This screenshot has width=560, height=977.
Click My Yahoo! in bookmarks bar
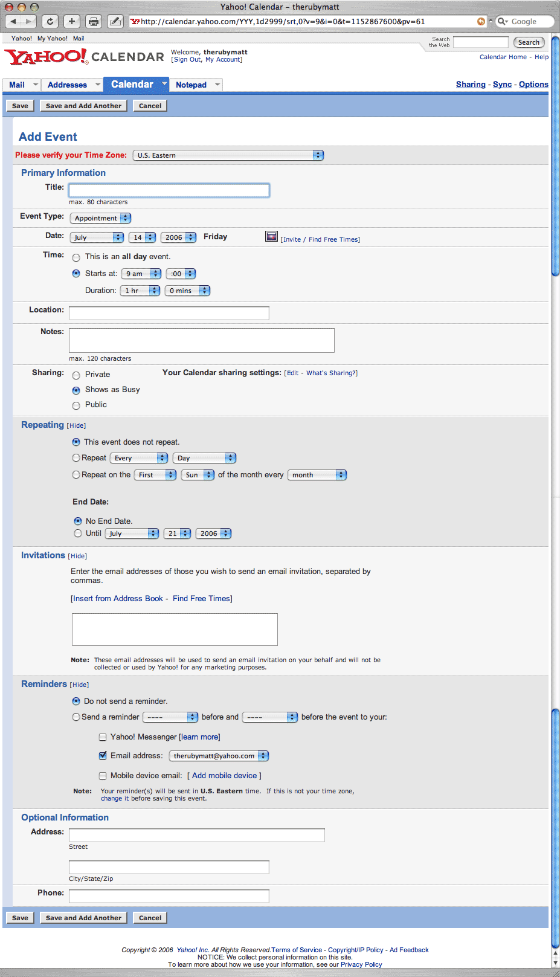53,39
